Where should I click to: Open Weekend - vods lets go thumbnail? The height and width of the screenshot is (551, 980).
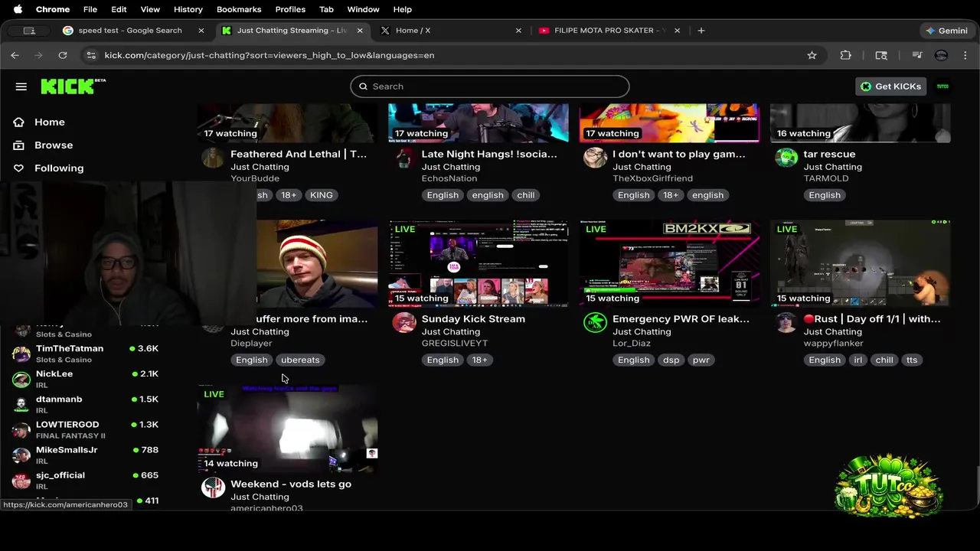(287, 429)
